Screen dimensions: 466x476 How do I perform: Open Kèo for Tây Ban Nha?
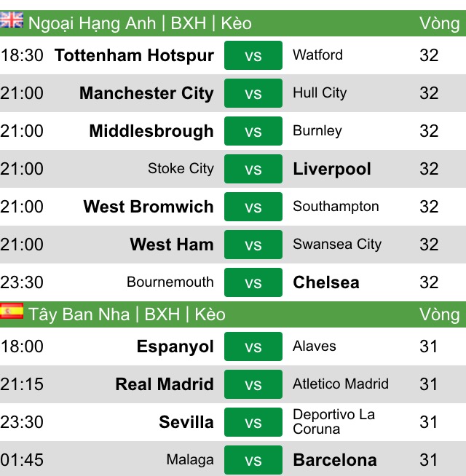[x=210, y=314]
